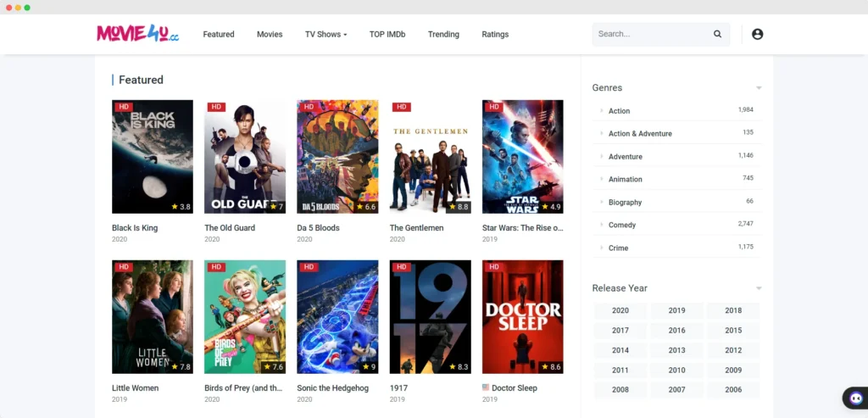Filter by release year 2017
This screenshot has width=868, height=418.
(x=620, y=331)
